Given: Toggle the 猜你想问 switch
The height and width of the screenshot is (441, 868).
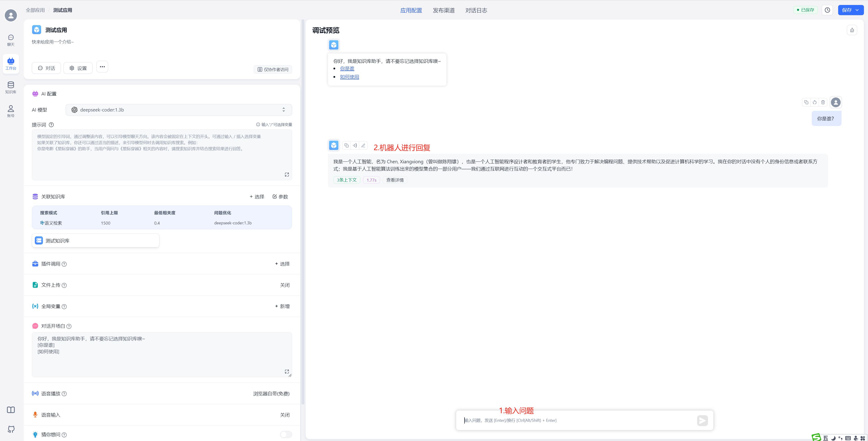Looking at the screenshot, I should coord(286,434).
